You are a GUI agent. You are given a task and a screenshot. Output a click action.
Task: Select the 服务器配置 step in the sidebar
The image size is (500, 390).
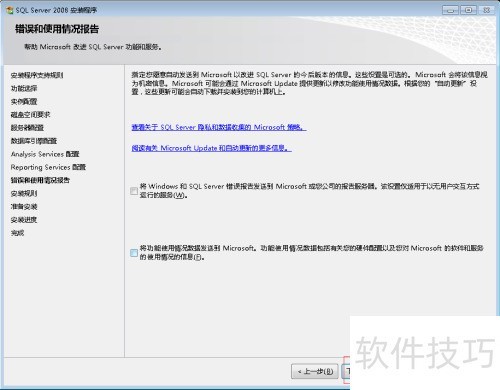pos(27,128)
